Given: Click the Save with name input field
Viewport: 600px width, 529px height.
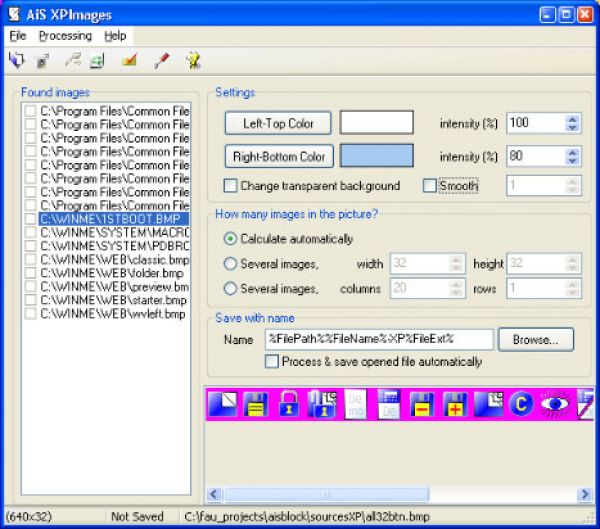Looking at the screenshot, I should pyautogui.click(x=378, y=339).
